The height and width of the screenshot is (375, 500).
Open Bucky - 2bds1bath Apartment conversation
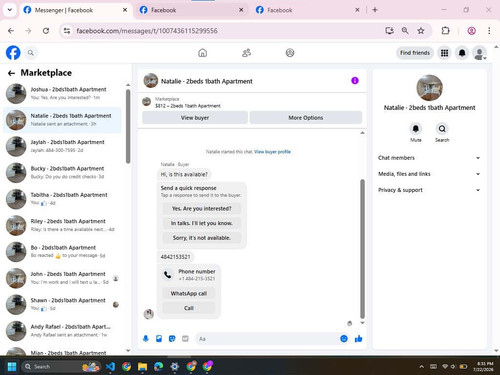[63, 173]
